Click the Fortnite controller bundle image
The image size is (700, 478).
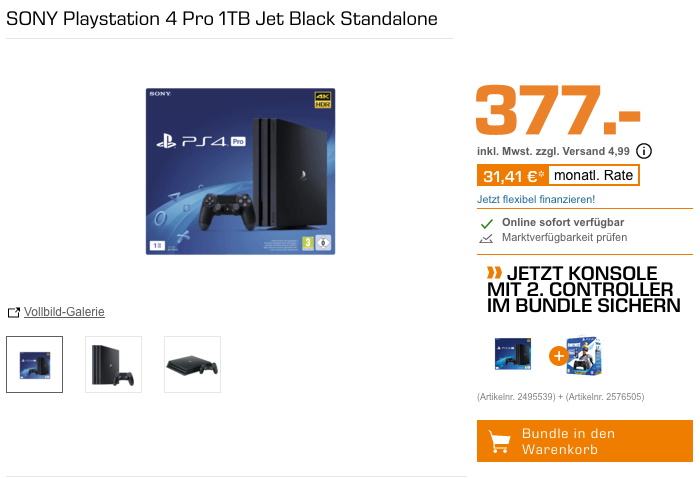(584, 356)
